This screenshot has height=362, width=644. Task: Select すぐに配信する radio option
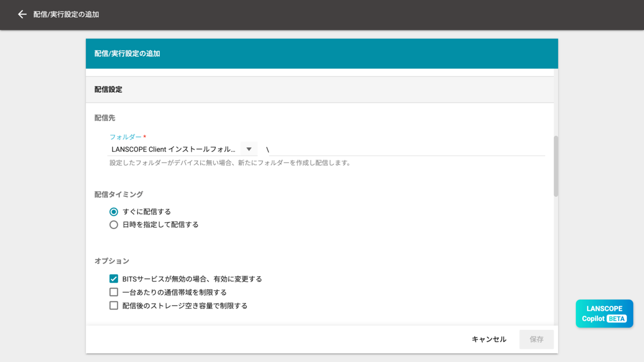tap(114, 212)
